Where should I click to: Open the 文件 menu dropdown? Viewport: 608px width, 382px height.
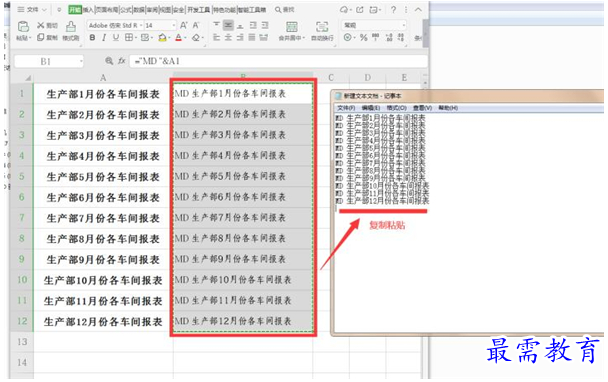coord(32,10)
